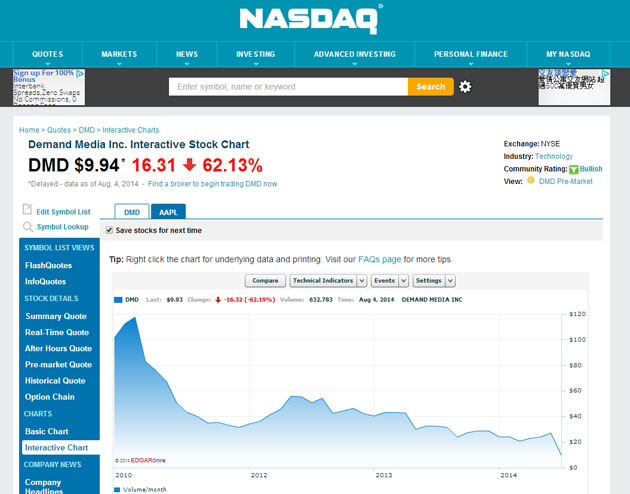The width and height of the screenshot is (630, 494).
Task: Click the 2012 label on chart axis
Action: pos(259,475)
